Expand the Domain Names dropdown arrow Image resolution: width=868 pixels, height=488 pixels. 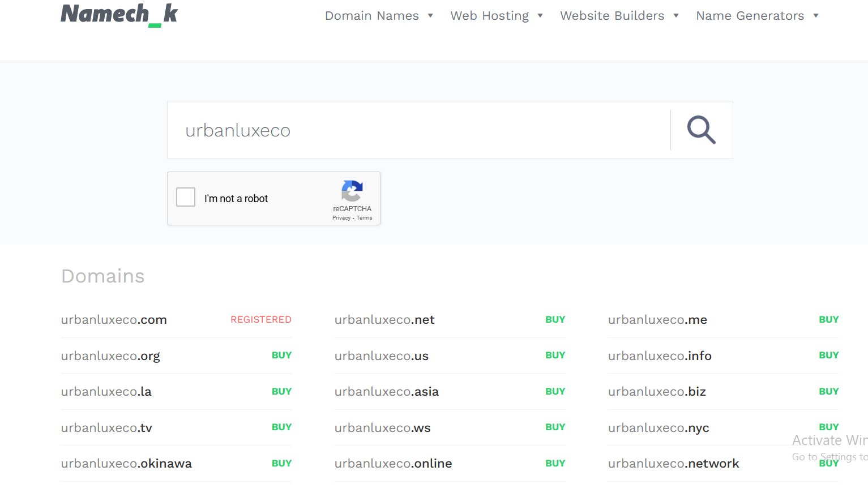[x=430, y=16]
